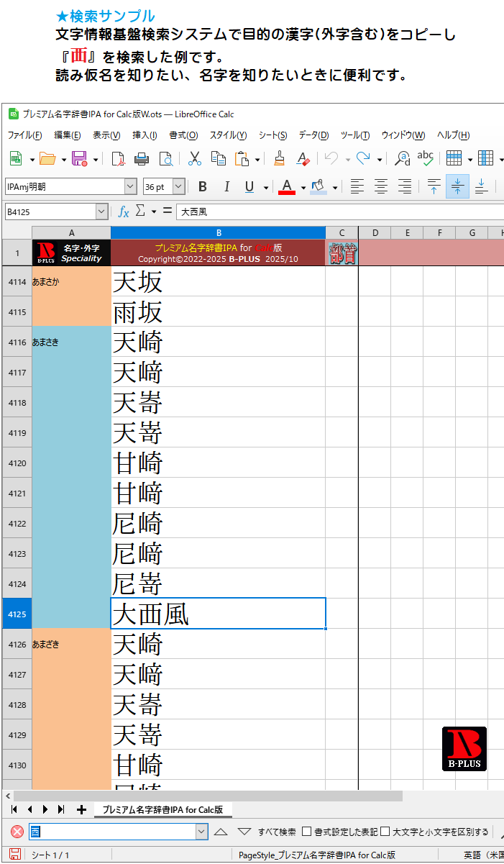Open the 36 pt font size dropdown
The width and height of the screenshot is (504, 864).
pyautogui.click(x=178, y=187)
